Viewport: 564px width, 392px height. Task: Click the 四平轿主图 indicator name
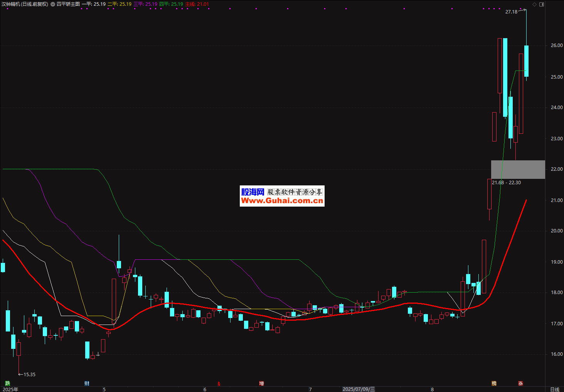click(x=68, y=4)
